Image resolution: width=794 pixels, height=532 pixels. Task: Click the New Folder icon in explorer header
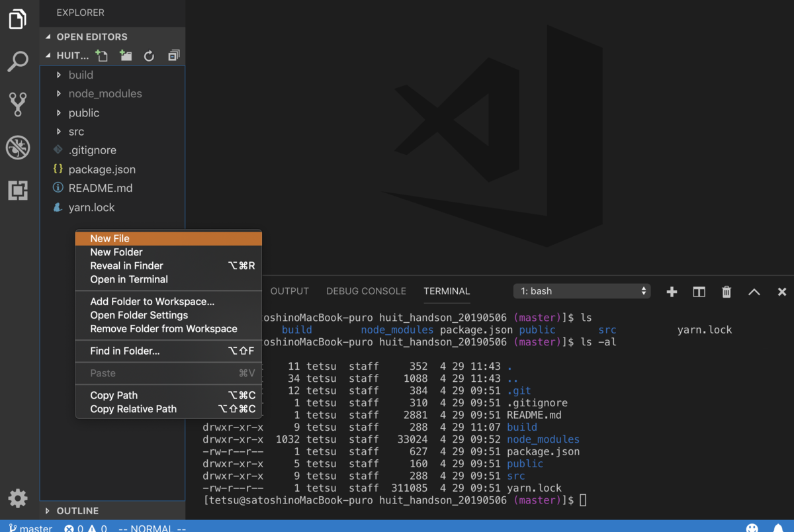125,56
